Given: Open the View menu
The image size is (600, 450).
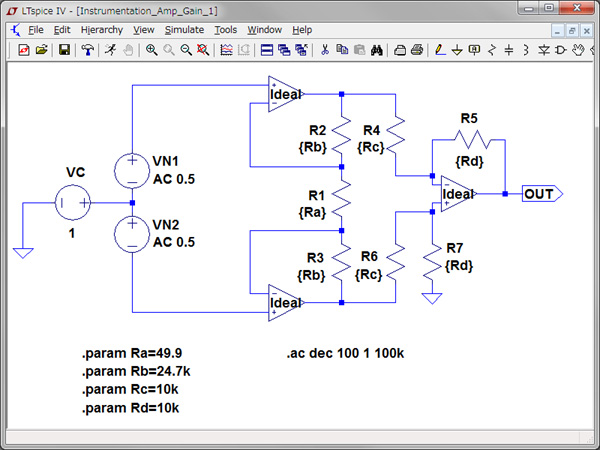Looking at the screenshot, I should (144, 30).
